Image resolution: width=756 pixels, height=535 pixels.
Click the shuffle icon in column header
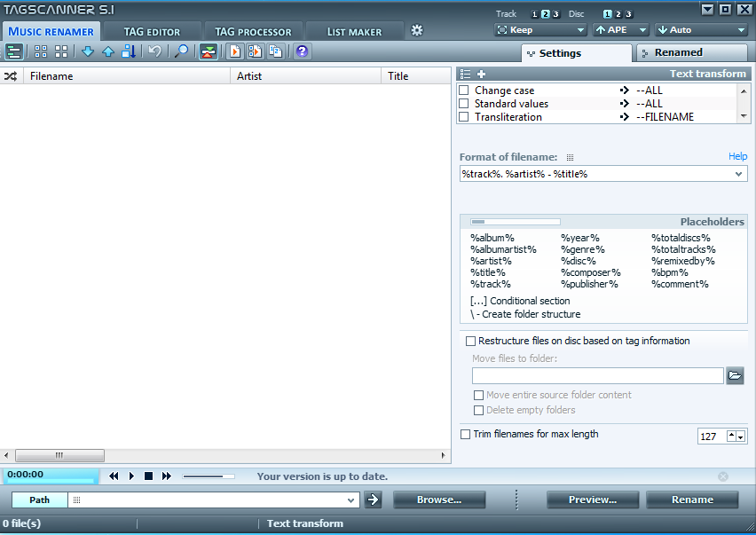11,76
